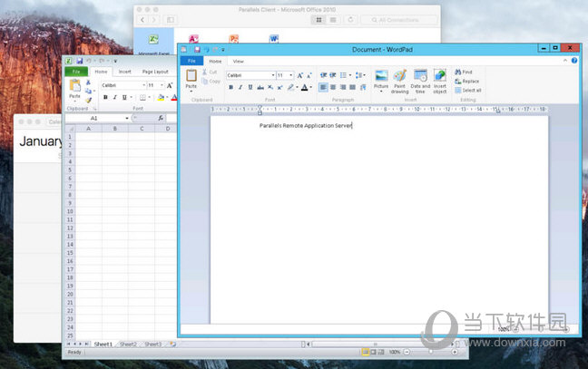This screenshot has height=369, width=588.
Task: Click Decrease indent in the WordPad ribbon
Action: 323,75
